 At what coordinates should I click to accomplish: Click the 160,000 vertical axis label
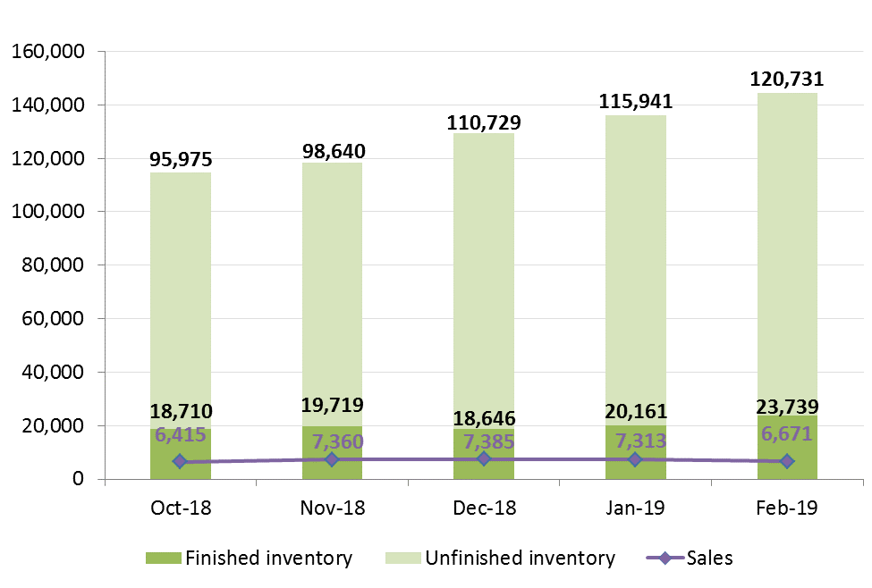(x=51, y=52)
